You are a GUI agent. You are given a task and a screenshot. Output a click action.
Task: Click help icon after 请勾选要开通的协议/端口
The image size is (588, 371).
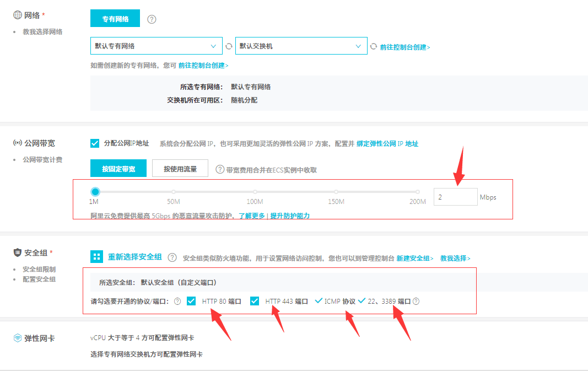coord(177,302)
